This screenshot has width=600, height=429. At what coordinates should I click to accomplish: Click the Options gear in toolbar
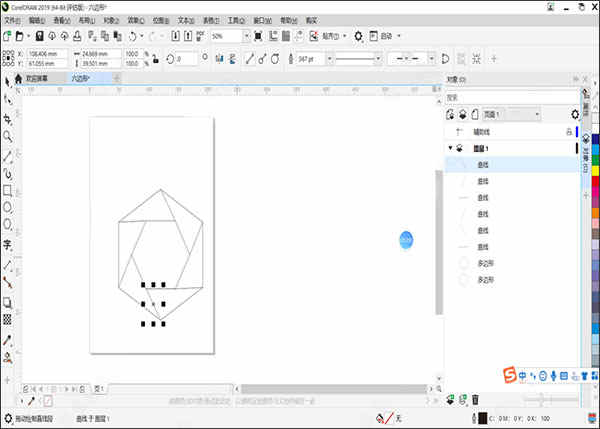(359, 36)
